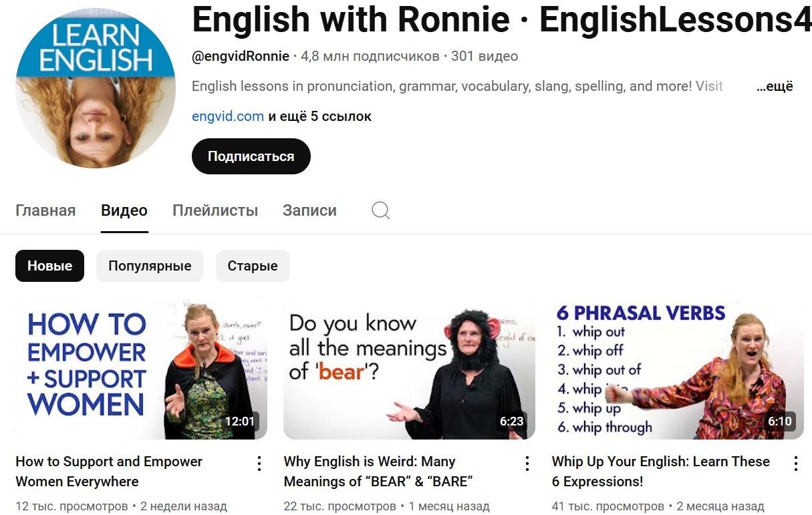Click the 12:01 duration badge
The width and height of the screenshot is (812, 515).
pyautogui.click(x=240, y=421)
